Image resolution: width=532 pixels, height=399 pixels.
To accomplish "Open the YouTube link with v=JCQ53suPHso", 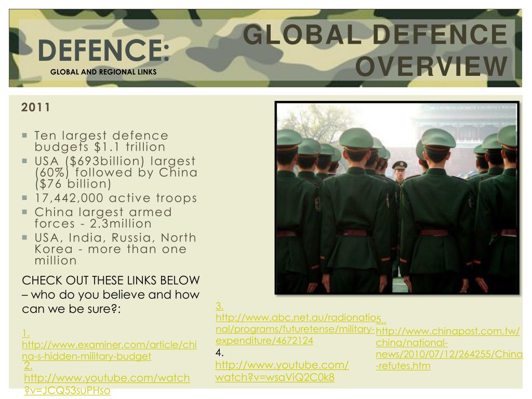I will [107, 384].
